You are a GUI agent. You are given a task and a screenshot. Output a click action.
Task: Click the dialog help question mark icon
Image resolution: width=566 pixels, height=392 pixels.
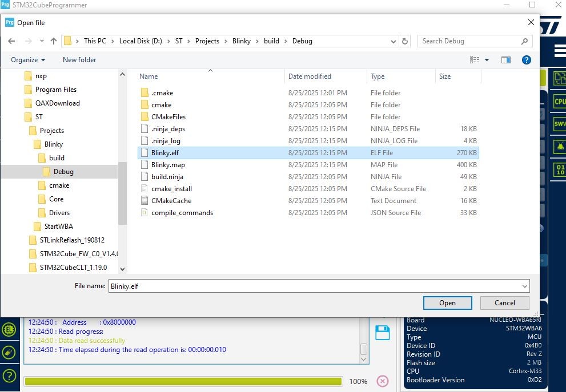[x=526, y=60]
